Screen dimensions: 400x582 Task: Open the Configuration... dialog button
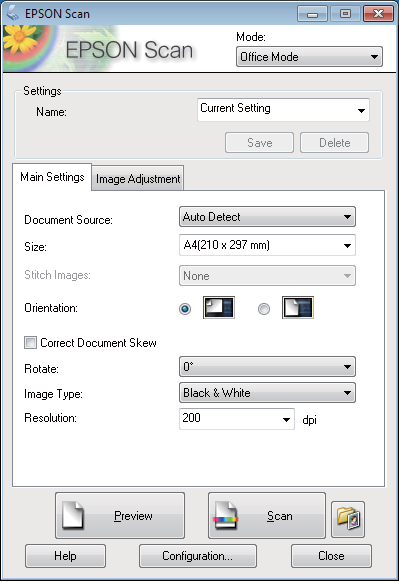pyautogui.click(x=198, y=556)
